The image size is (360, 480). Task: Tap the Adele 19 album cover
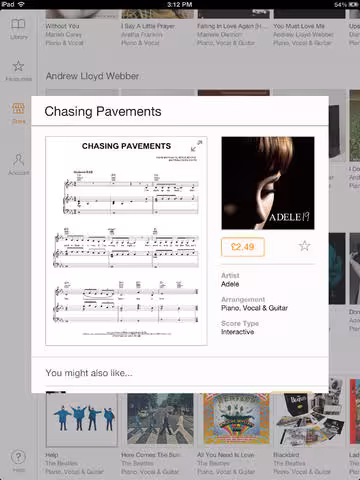point(268,183)
